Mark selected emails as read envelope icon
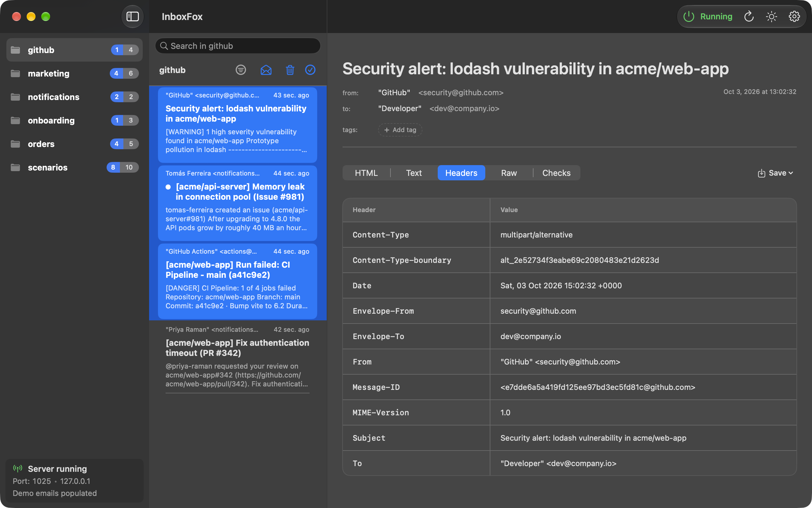 [x=266, y=70]
